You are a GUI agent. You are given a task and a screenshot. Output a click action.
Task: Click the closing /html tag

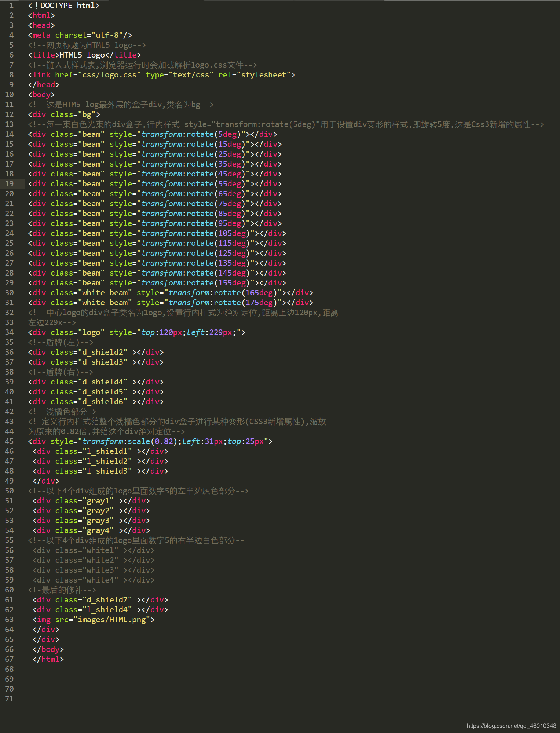[48, 659]
